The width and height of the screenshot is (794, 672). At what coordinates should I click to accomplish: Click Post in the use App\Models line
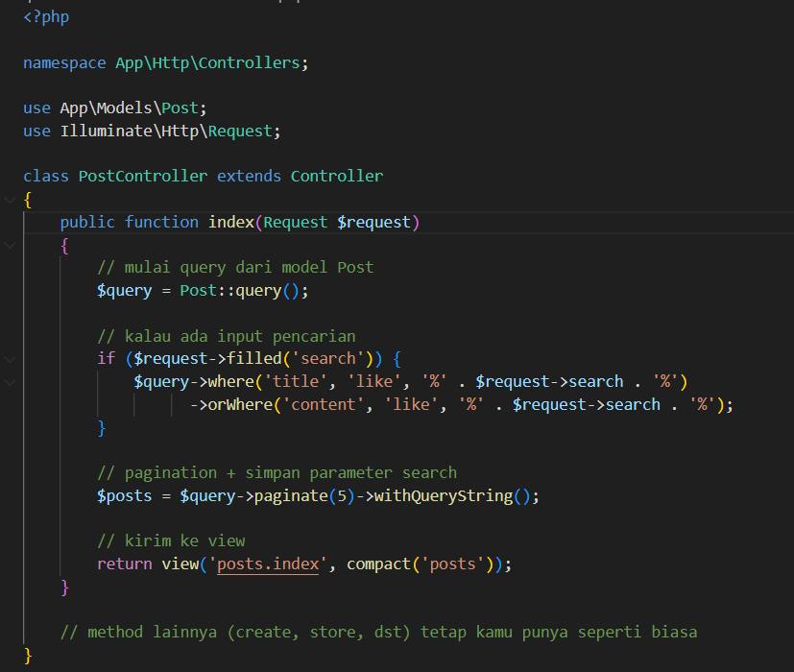coord(182,108)
